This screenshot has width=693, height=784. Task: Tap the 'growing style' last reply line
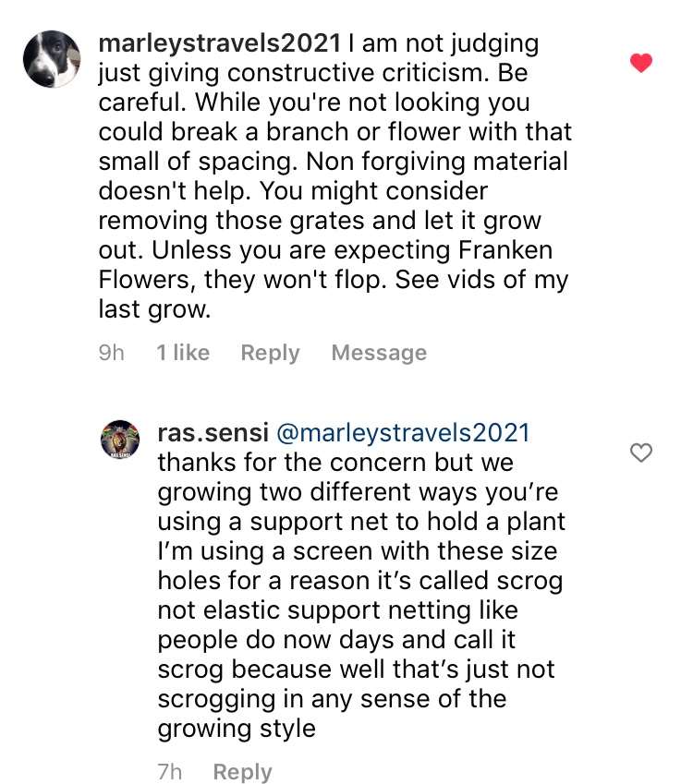click(237, 728)
